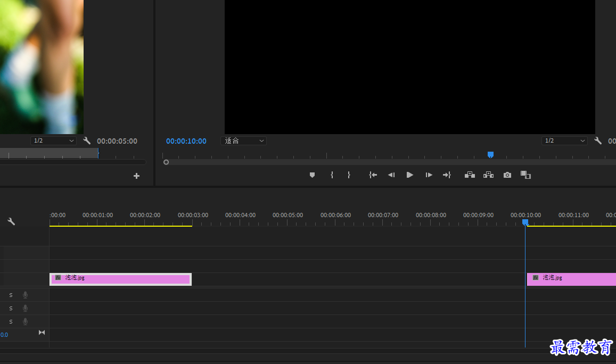Jump to the Out point
Screen dimensions: 616x364
click(447, 175)
